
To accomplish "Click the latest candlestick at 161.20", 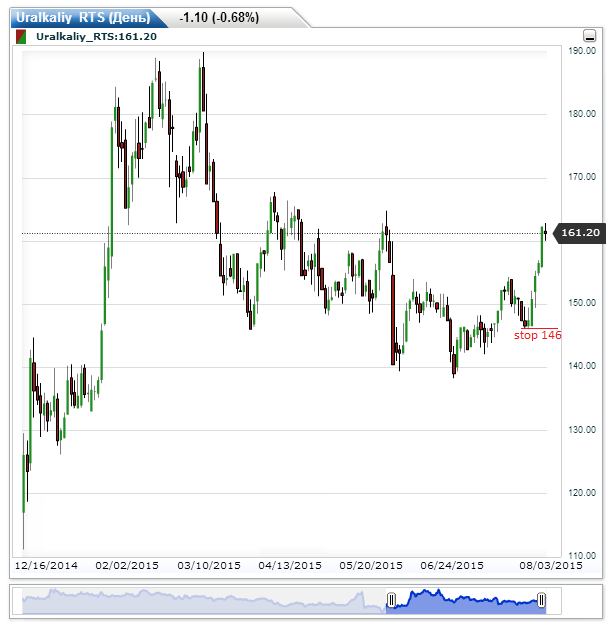I will coord(545,232).
